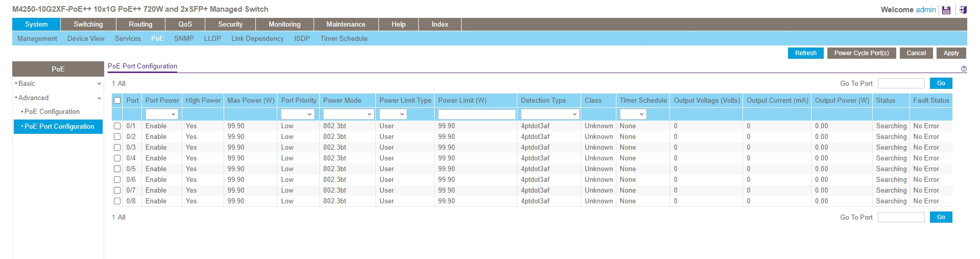This screenshot has width=980, height=259.
Task: Open the Monitoring menu tab
Action: [284, 25]
